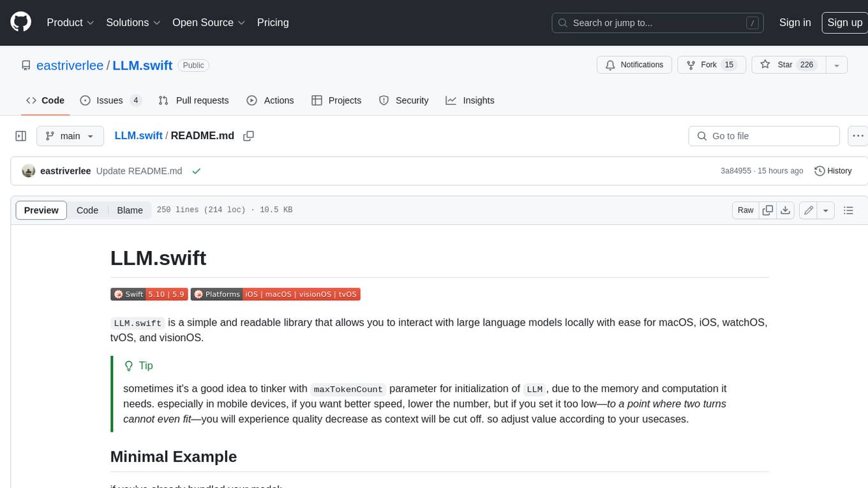The image size is (868, 488).
Task: Focus the Search or jump to field
Action: coord(658,22)
